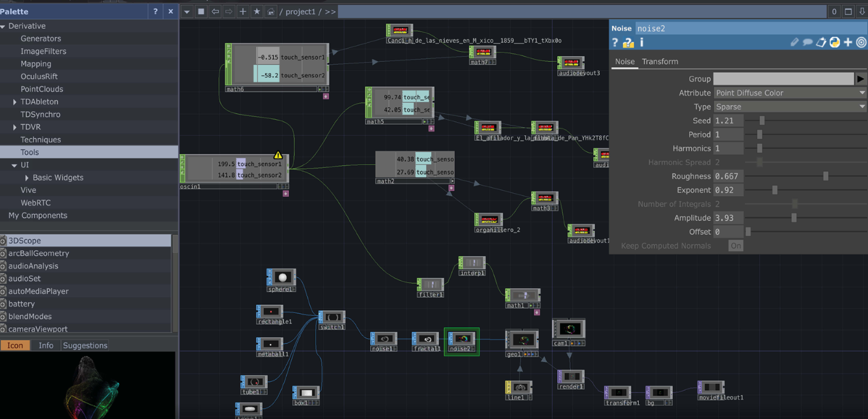868x419 pixels.
Task: Click the comment bubble icon in the noise2 header
Action: [x=808, y=42]
